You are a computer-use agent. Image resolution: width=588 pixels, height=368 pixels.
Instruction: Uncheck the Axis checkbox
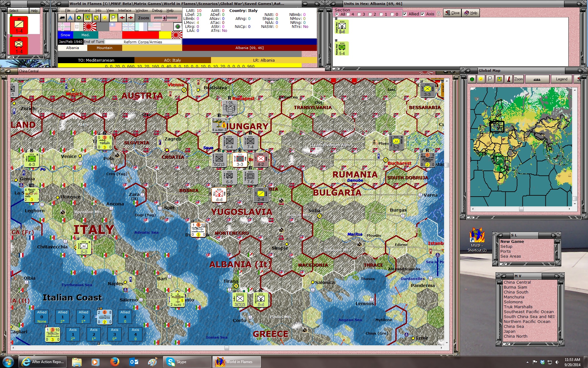click(x=423, y=14)
